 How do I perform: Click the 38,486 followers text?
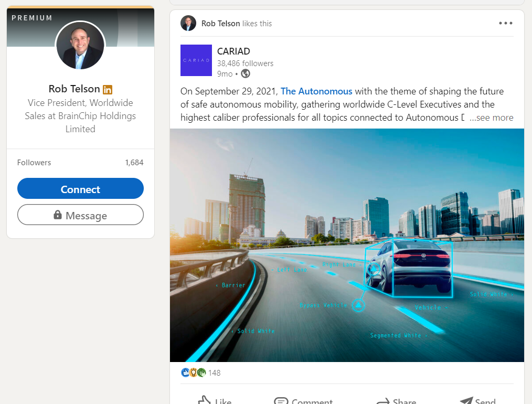point(245,63)
